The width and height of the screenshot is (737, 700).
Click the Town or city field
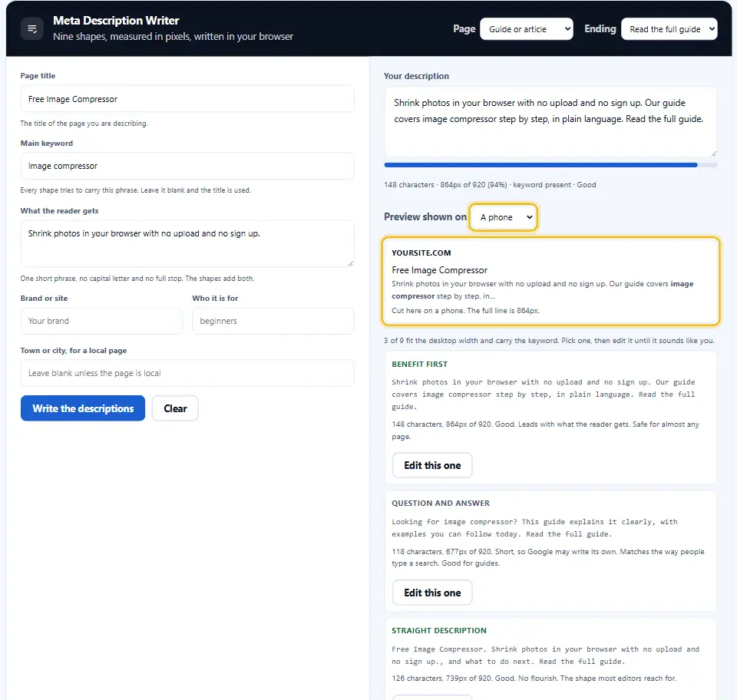[x=187, y=373]
